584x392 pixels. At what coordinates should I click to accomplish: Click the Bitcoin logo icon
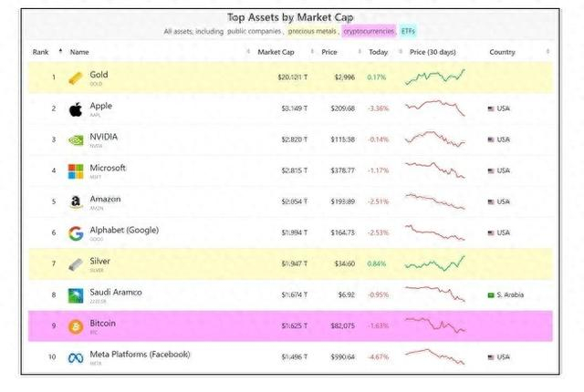(x=76, y=326)
